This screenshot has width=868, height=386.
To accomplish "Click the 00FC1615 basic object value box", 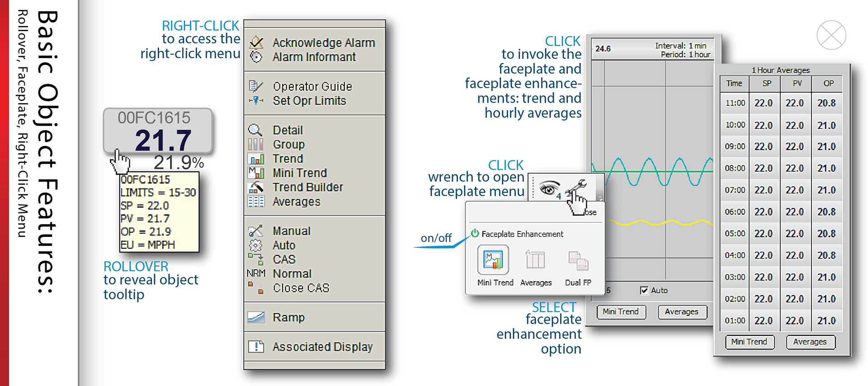I will [158, 131].
